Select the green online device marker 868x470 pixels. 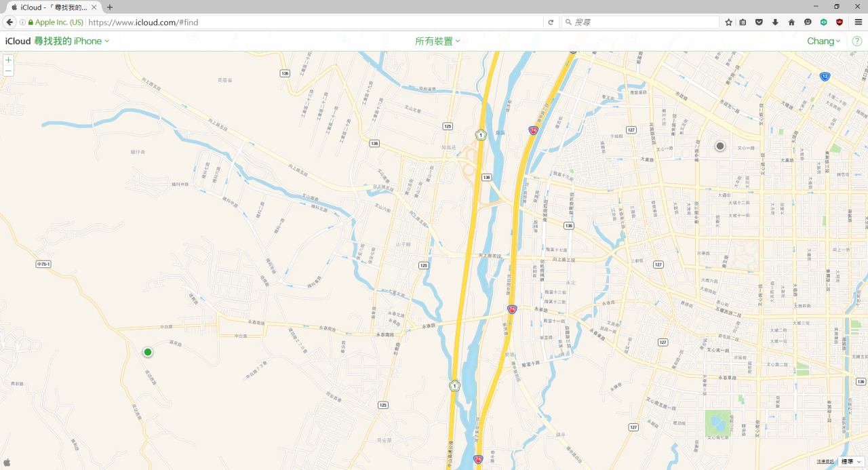click(148, 352)
